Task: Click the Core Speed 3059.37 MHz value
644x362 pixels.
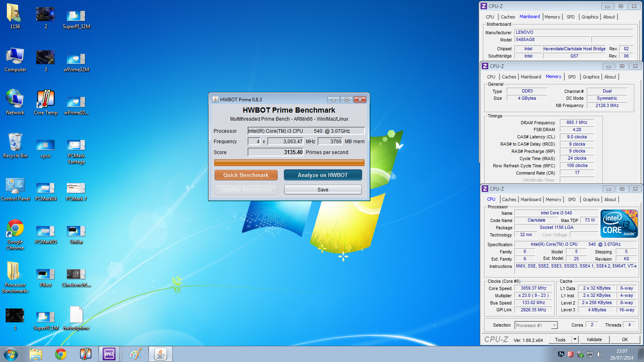Action: tap(533, 288)
